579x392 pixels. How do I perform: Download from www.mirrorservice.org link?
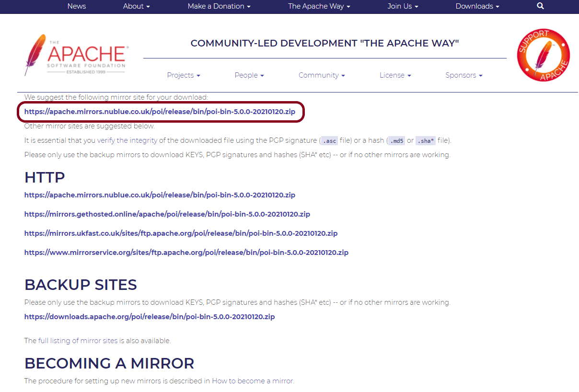(x=186, y=253)
